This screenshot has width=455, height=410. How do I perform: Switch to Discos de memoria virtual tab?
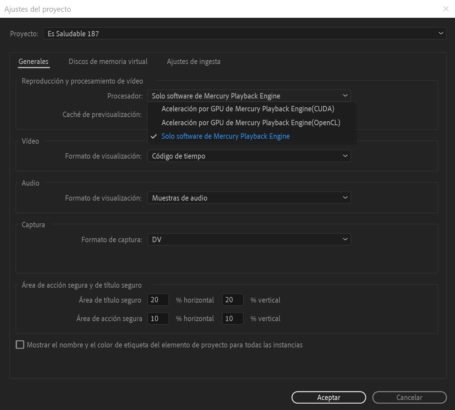[x=108, y=61]
